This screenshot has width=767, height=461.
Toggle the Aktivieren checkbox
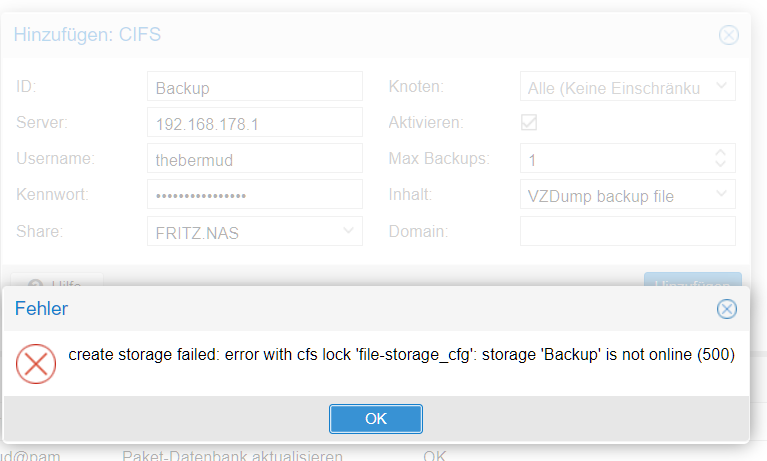[529, 122]
